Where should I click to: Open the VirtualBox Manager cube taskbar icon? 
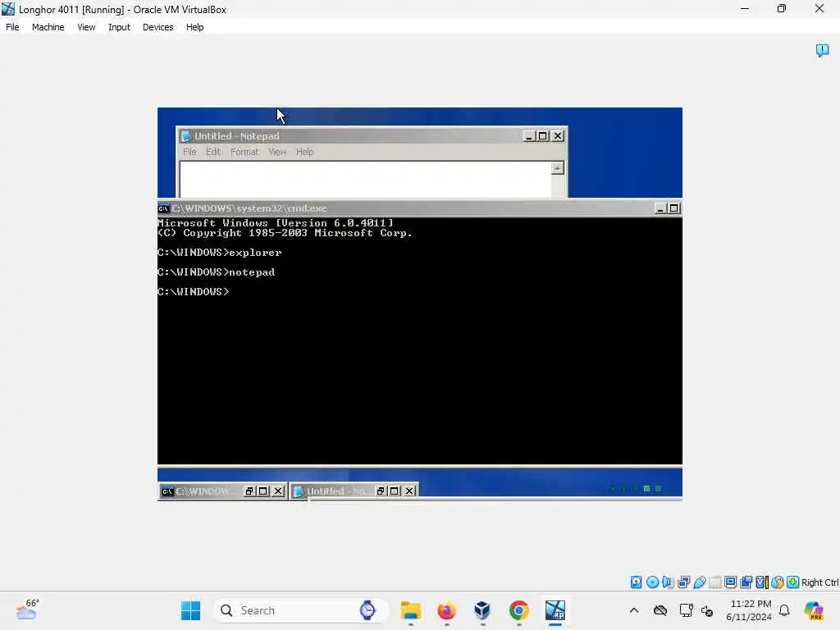(x=482, y=610)
